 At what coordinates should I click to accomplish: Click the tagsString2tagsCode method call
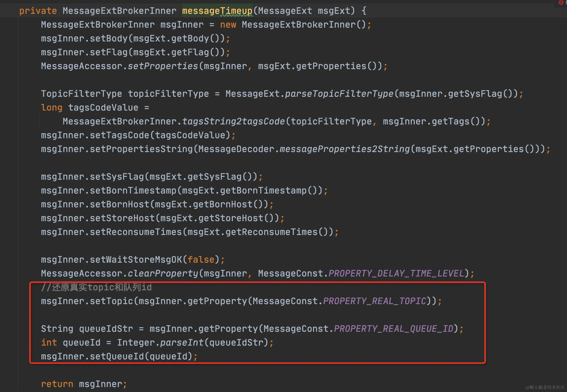233,121
